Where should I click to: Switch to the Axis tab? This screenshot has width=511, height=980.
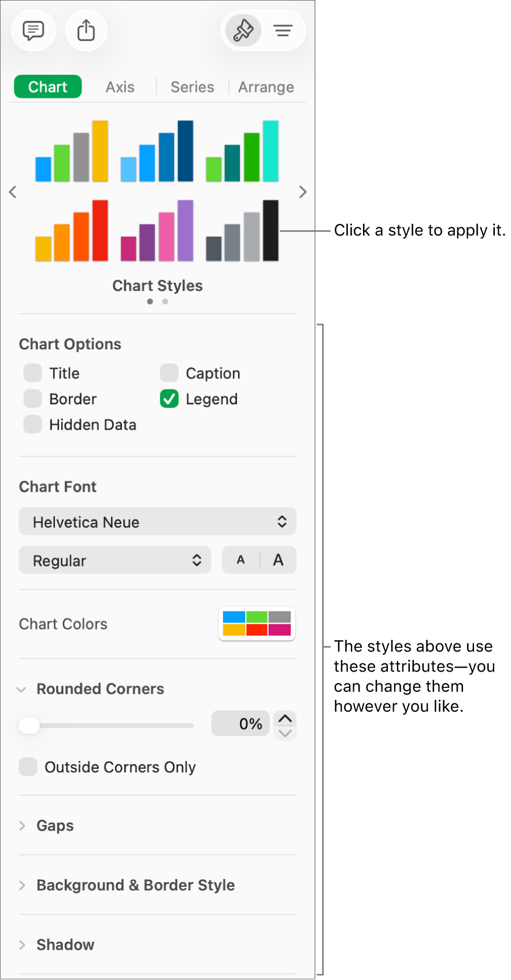(x=119, y=86)
